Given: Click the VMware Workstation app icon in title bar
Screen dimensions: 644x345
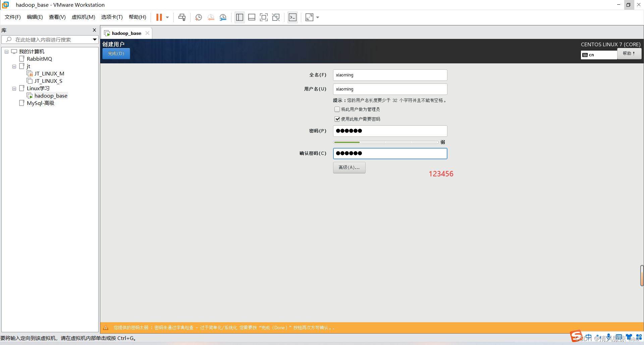Looking at the screenshot, I should pyautogui.click(x=5, y=5).
